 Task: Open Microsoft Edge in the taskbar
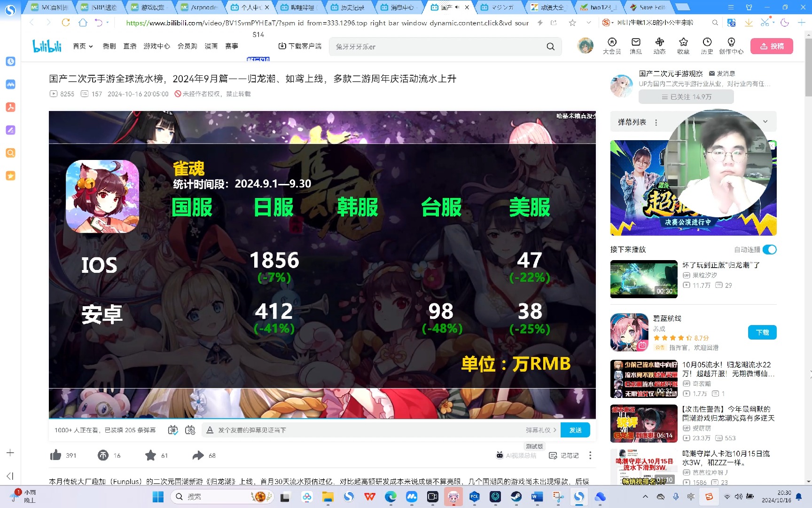point(390,497)
